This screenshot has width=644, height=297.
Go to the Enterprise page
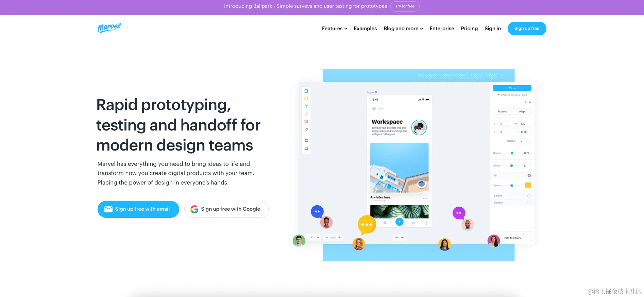pos(442,29)
